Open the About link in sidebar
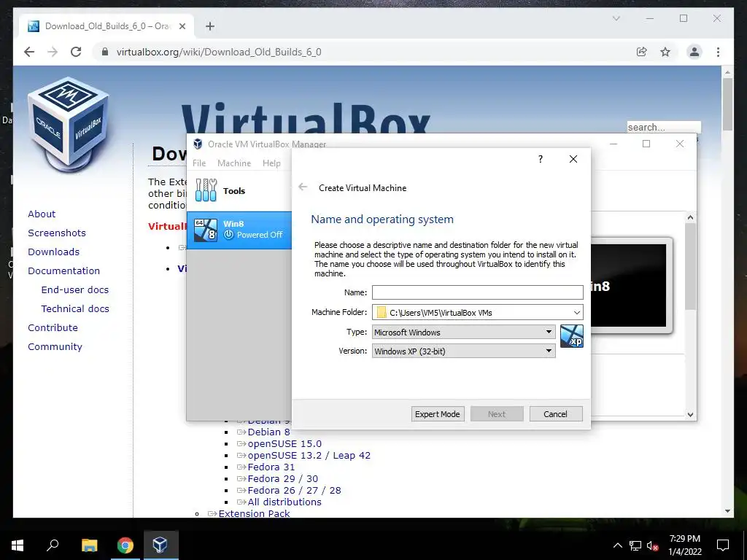This screenshot has height=560, width=747. point(42,214)
